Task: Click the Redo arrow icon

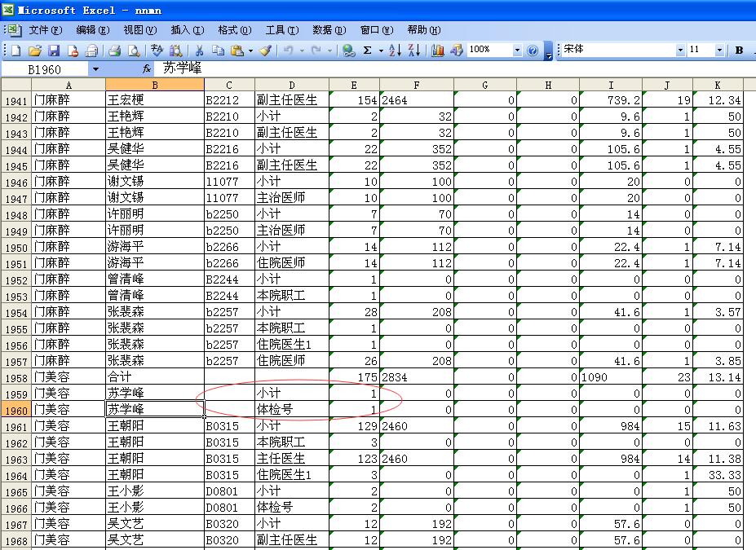Action: (316, 50)
